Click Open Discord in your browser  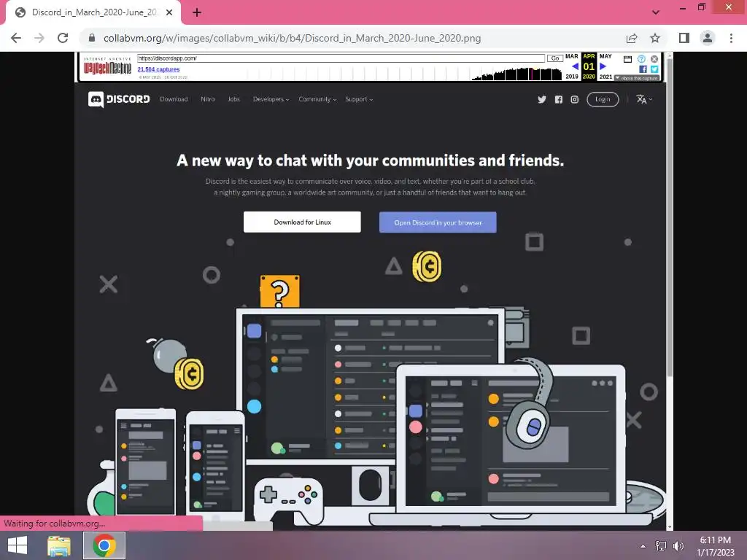pos(438,222)
